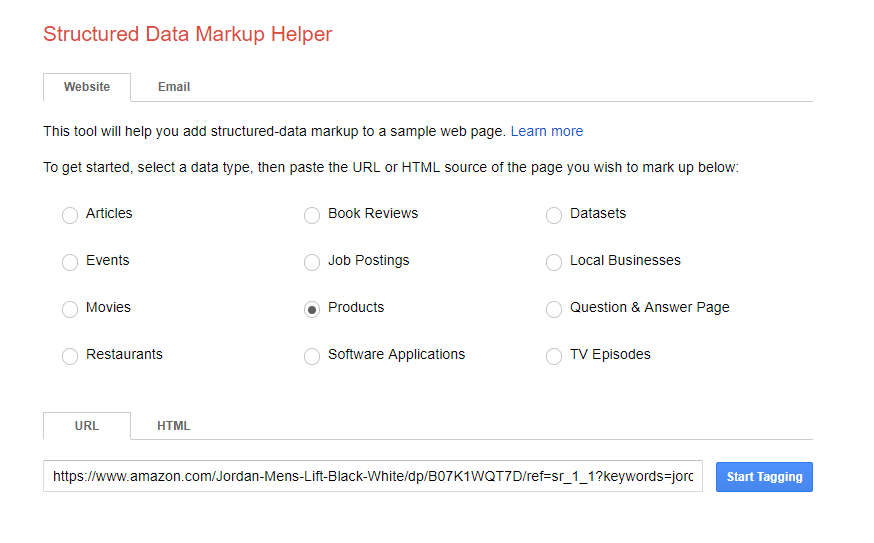Select Movies radio option
Screen dimensions: 874x543
pyautogui.click(x=70, y=309)
